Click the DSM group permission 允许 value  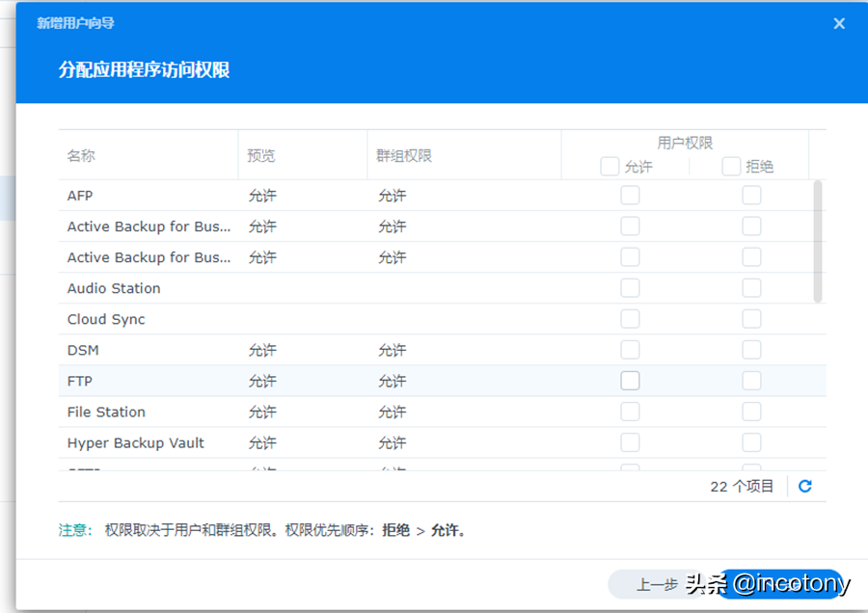(393, 351)
